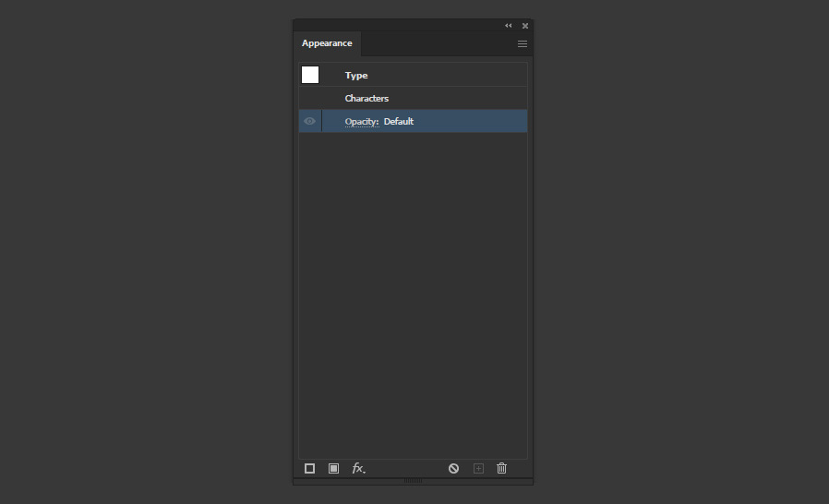Screen dimensions: 829x504
Task: Select the Type row
Action: [x=413, y=75]
